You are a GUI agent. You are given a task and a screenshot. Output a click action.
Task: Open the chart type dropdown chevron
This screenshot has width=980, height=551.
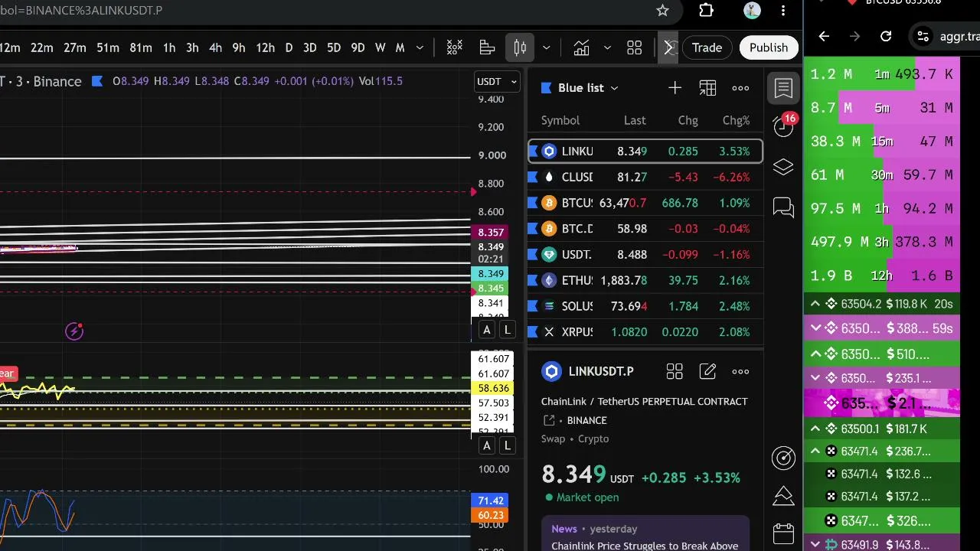tap(546, 47)
